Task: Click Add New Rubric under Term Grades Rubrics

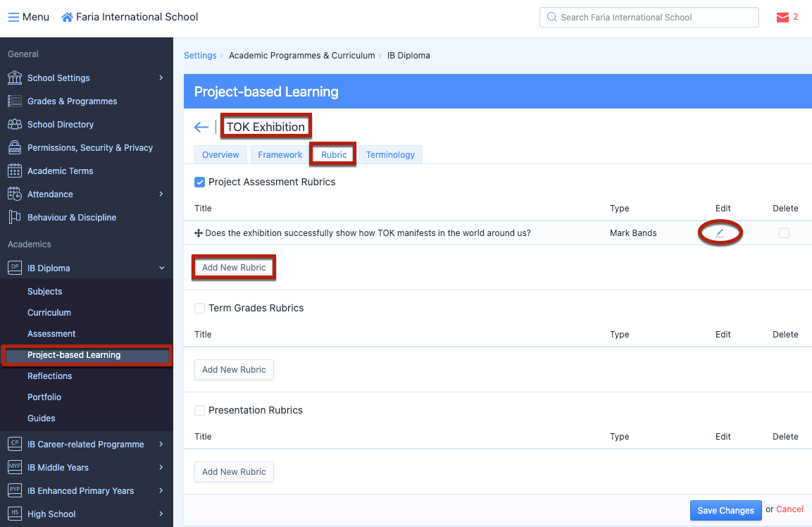Action: [234, 369]
